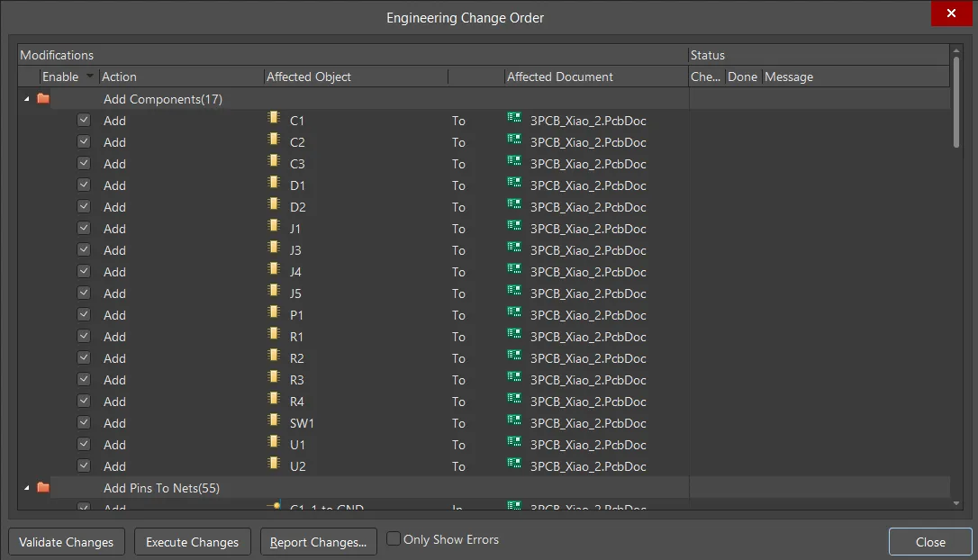978x560 pixels.
Task: Click the Affected Document column header
Action: 559,77
